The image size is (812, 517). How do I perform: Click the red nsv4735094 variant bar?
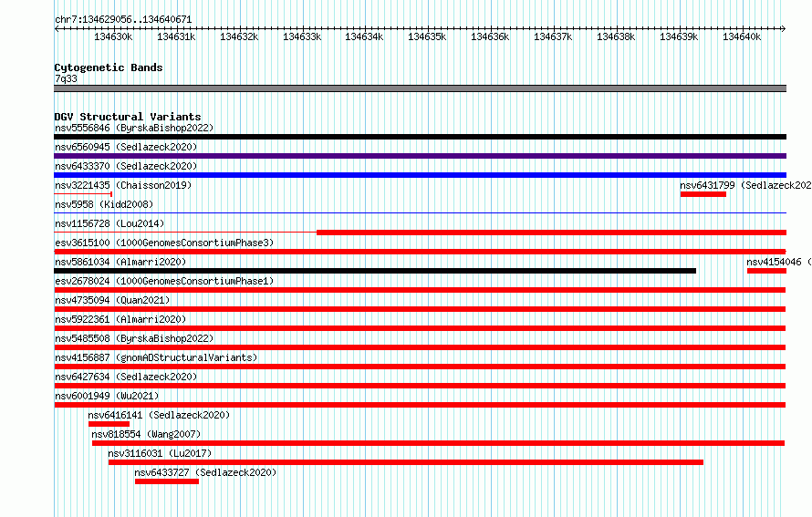click(420, 309)
